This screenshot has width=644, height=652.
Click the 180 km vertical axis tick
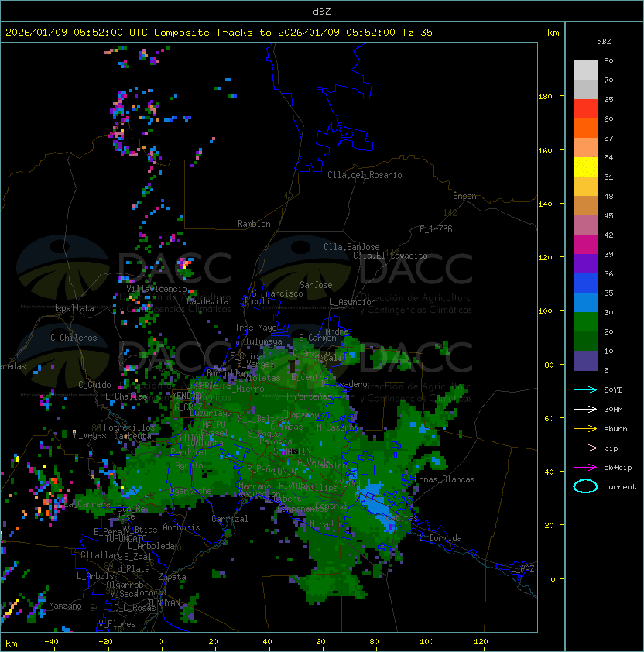[x=545, y=97]
